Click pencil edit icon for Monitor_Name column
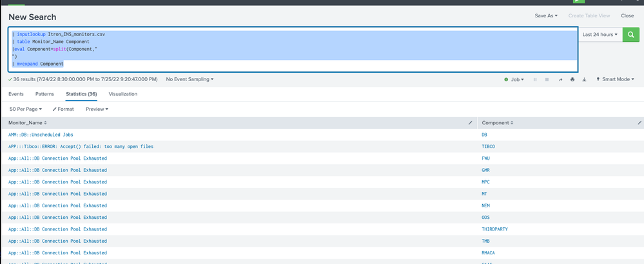This screenshot has height=264, width=644. [x=471, y=122]
